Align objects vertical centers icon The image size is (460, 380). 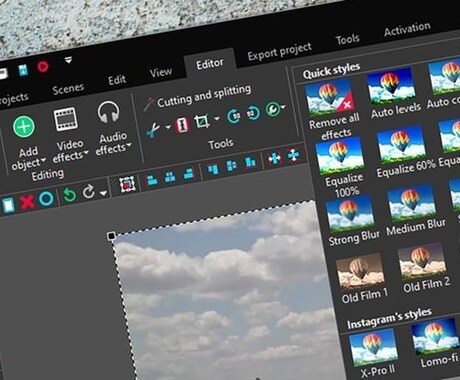[x=231, y=166]
